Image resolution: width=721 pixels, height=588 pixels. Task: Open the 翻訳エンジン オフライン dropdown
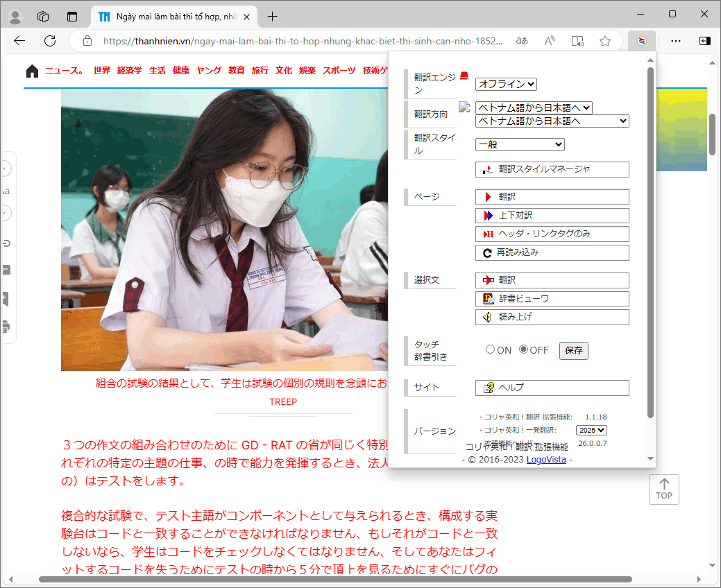coord(506,84)
